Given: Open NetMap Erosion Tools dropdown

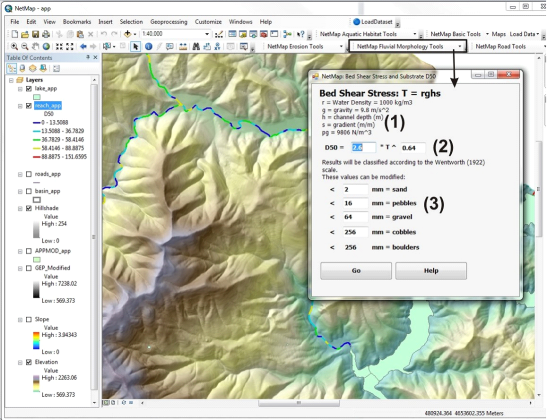Looking at the screenshot, I should point(341,46).
